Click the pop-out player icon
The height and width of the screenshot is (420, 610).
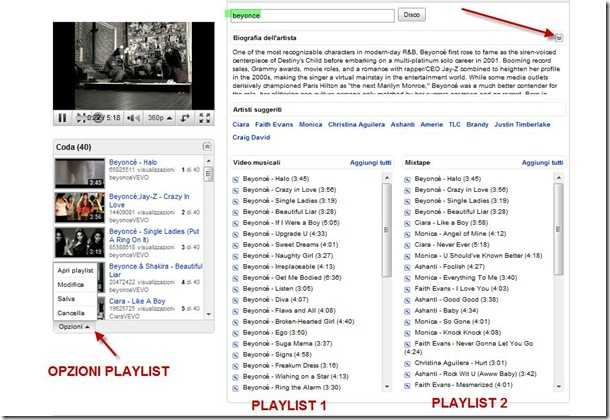(x=185, y=117)
